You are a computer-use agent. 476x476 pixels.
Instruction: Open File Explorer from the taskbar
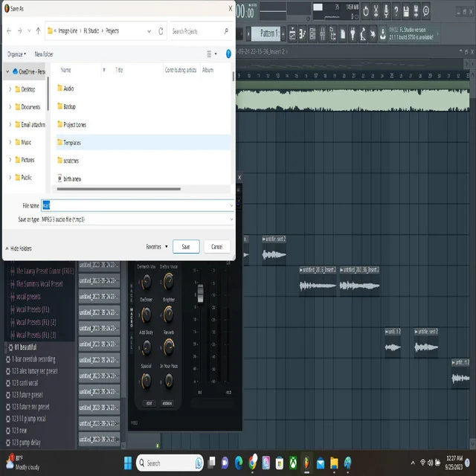334,463
